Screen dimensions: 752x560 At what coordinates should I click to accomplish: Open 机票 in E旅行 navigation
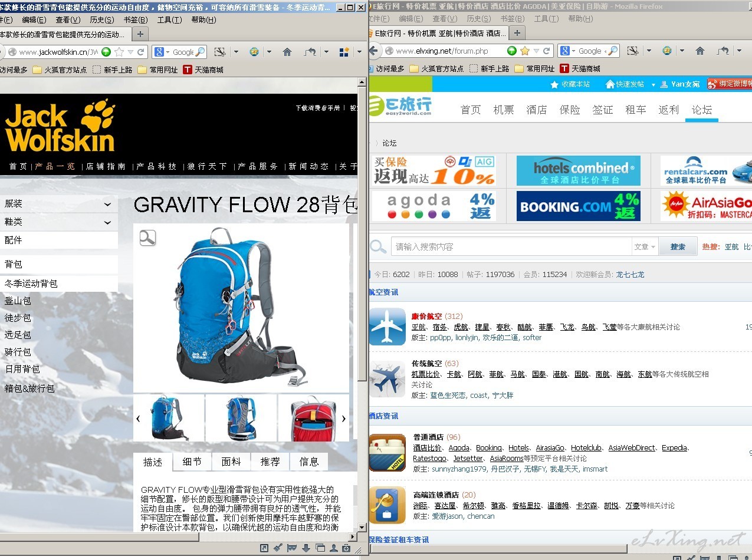coord(504,110)
